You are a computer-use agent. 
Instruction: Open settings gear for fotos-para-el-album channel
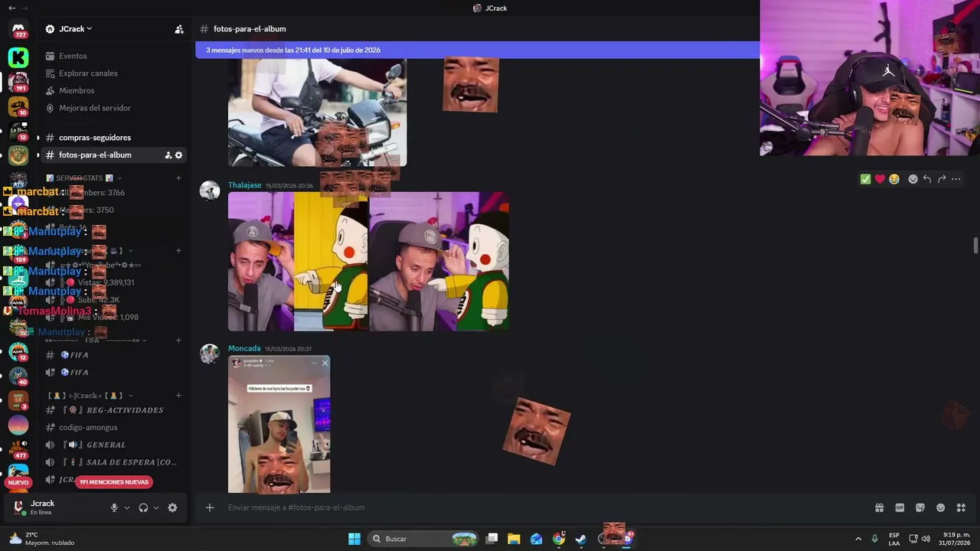(x=178, y=155)
